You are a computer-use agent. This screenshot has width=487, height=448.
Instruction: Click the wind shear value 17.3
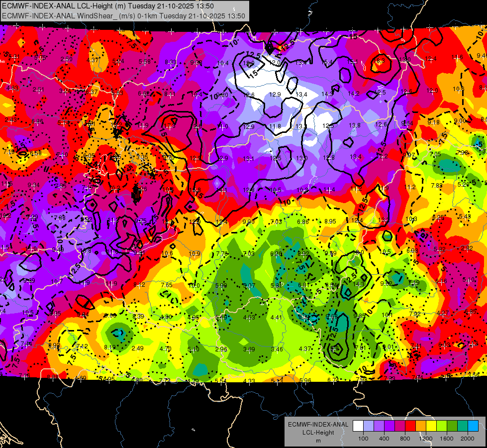pyautogui.click(x=170, y=126)
